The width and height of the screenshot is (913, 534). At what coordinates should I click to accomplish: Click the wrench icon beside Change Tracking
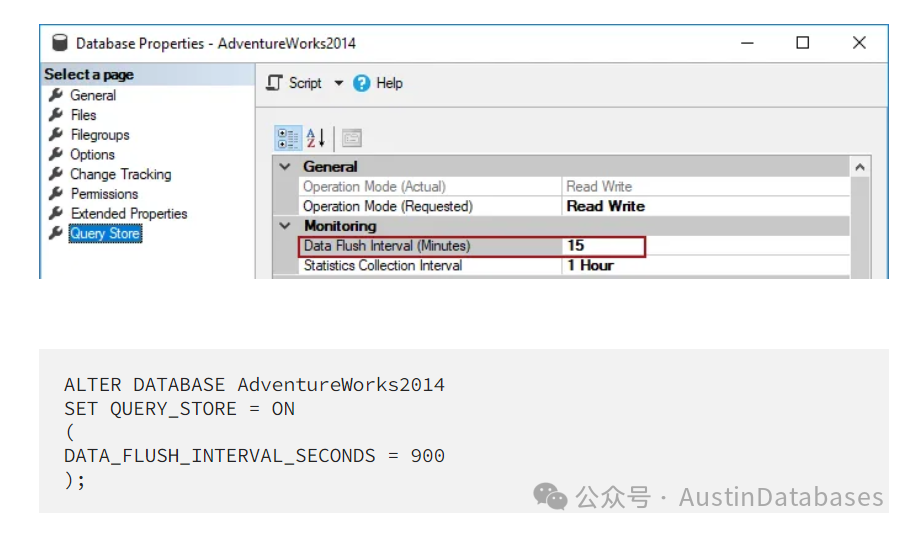[x=56, y=174]
